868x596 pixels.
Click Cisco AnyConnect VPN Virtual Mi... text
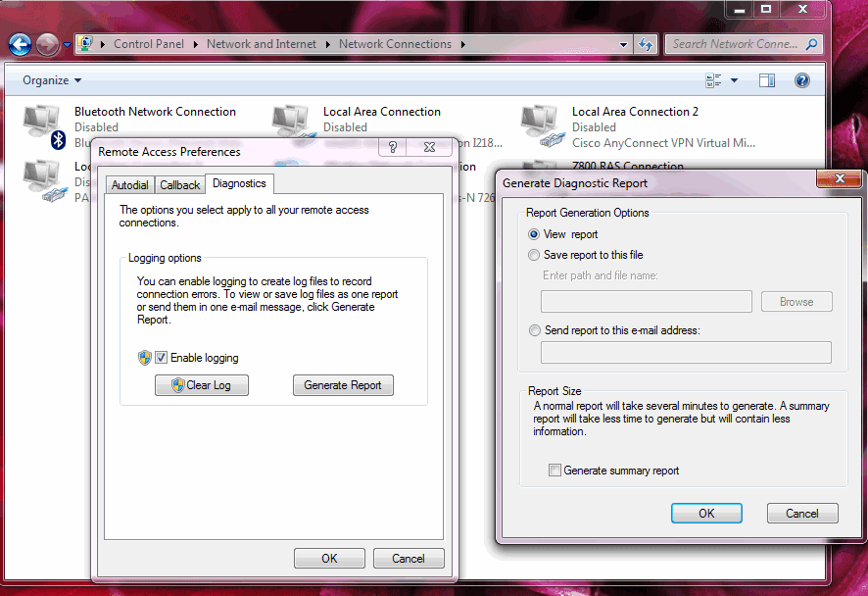coord(663,143)
